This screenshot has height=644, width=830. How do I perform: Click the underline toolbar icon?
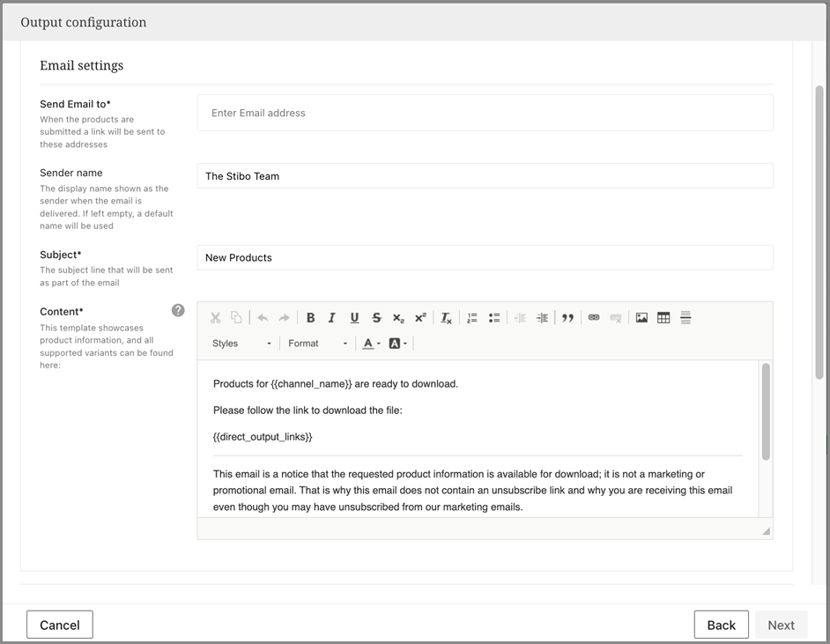pos(354,318)
